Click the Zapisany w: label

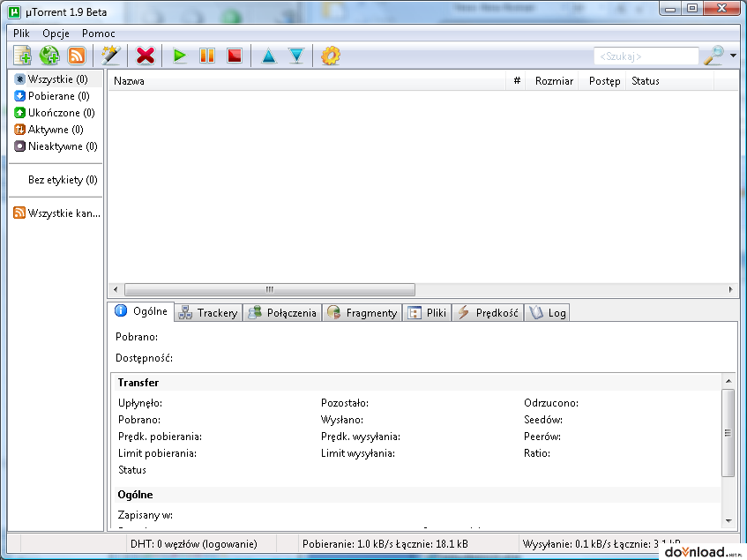(x=146, y=515)
